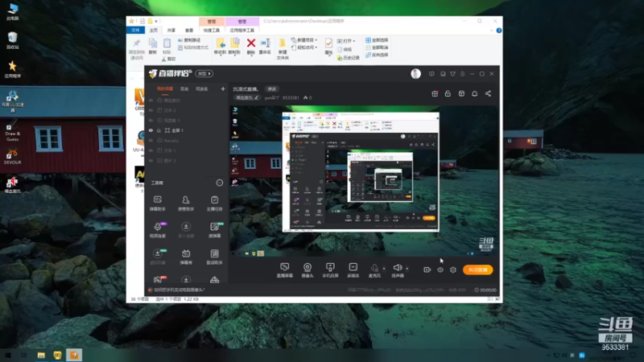
Task: Click Paste (粘贴) in Explorer ribbon
Action: 167,47
